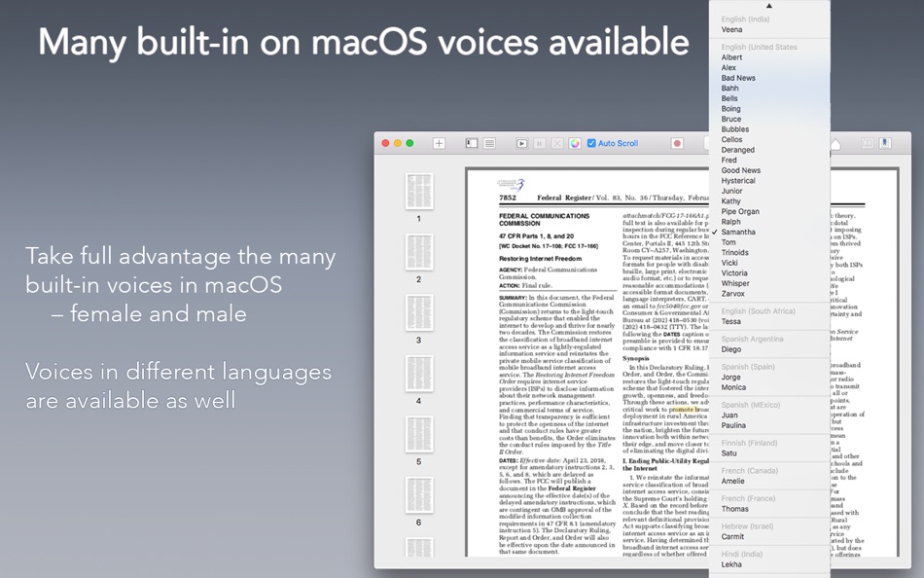
Task: Switch to the text list view icon
Action: coord(489,143)
